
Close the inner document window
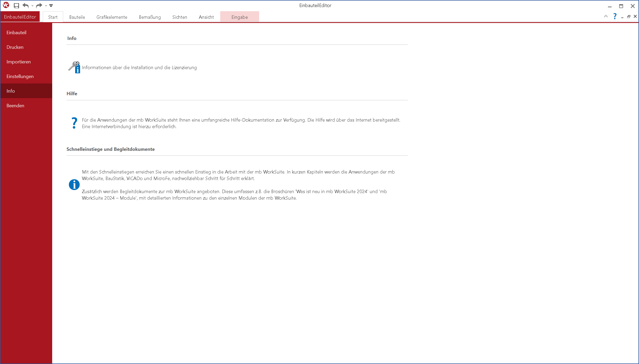pos(635,16)
